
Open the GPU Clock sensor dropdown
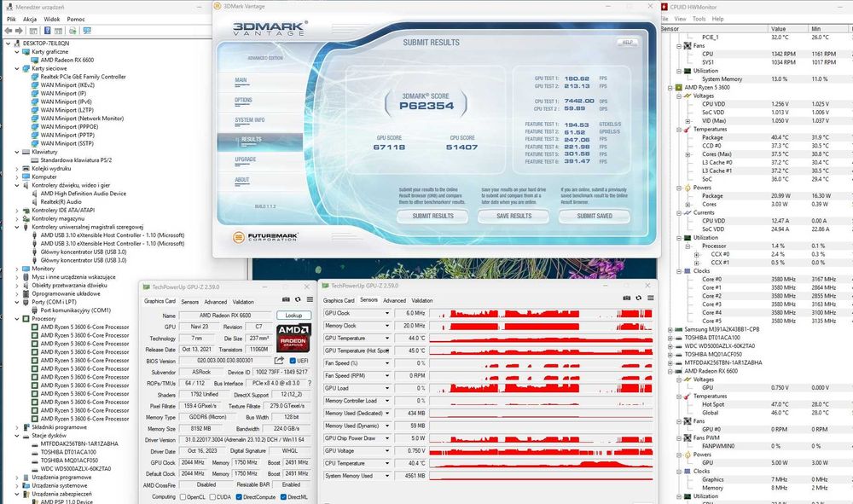(x=386, y=313)
